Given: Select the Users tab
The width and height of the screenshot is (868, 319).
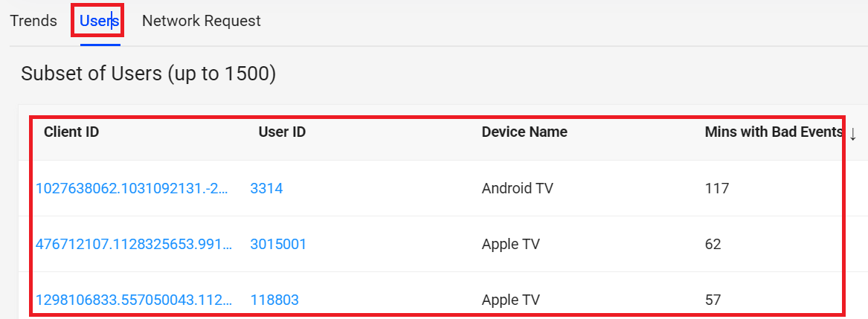Looking at the screenshot, I should click(100, 21).
